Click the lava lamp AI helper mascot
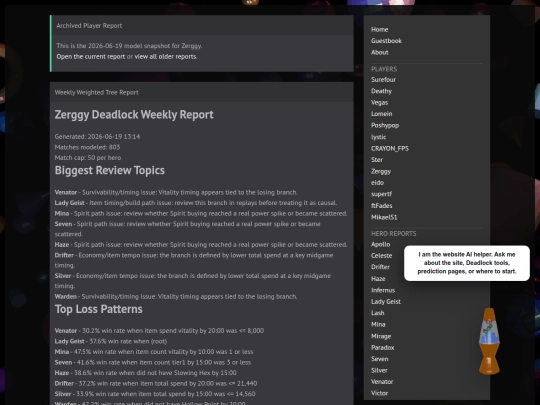 [489, 341]
